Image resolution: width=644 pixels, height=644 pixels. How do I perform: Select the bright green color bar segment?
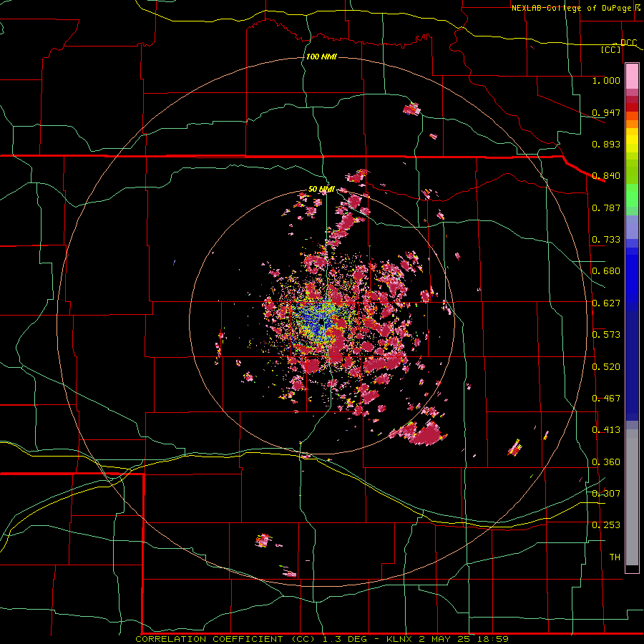pos(632,195)
